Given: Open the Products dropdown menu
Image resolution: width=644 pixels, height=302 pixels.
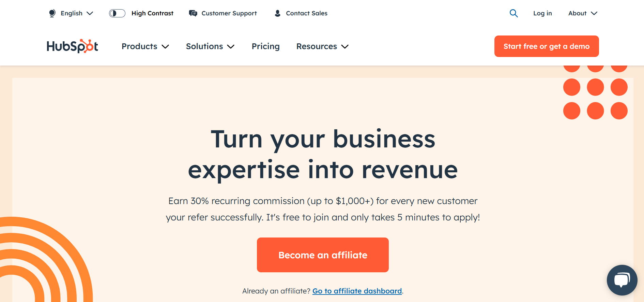Looking at the screenshot, I should coord(145,46).
